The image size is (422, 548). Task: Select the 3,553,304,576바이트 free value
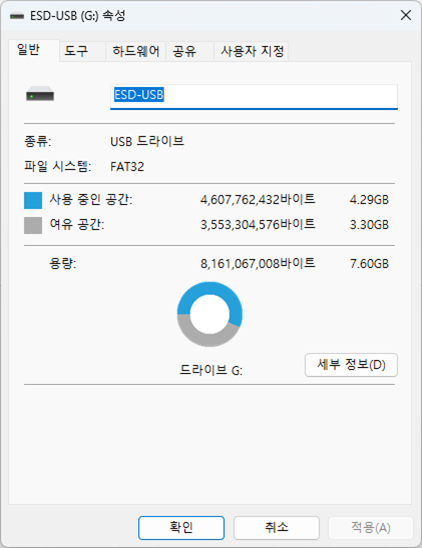tap(258, 224)
